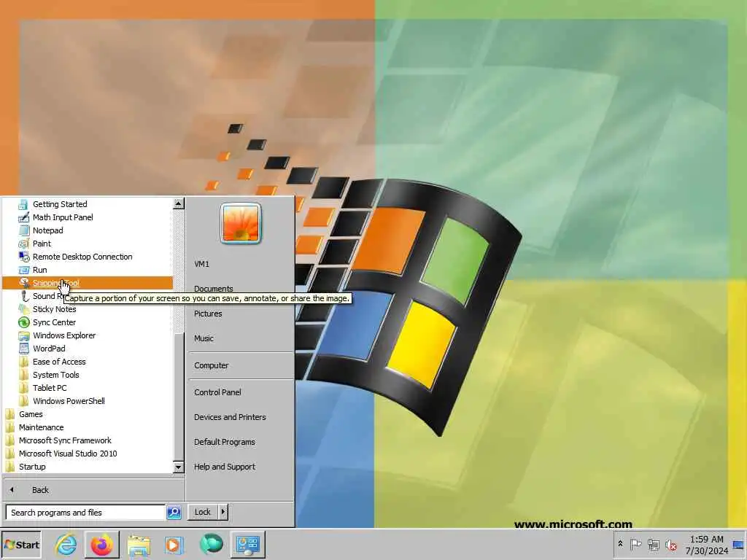The image size is (747, 560).
Task: Click the network tray icon
Action: click(x=654, y=544)
